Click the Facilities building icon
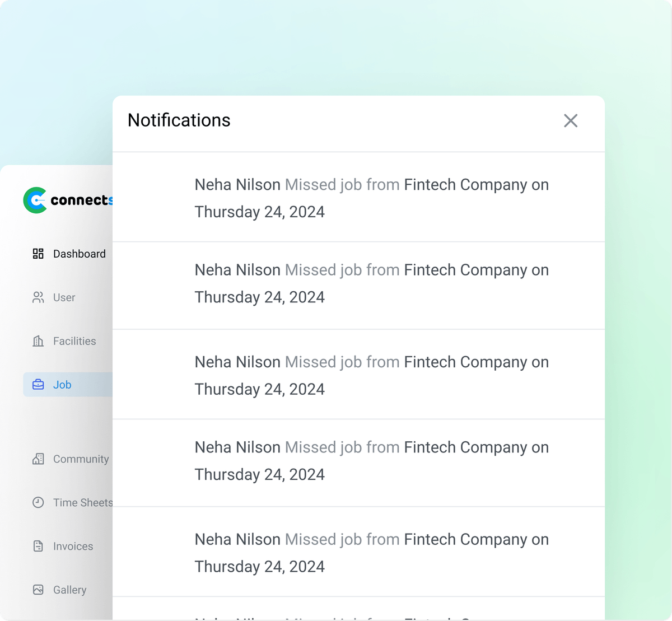The width and height of the screenshot is (672, 621). pos(38,341)
